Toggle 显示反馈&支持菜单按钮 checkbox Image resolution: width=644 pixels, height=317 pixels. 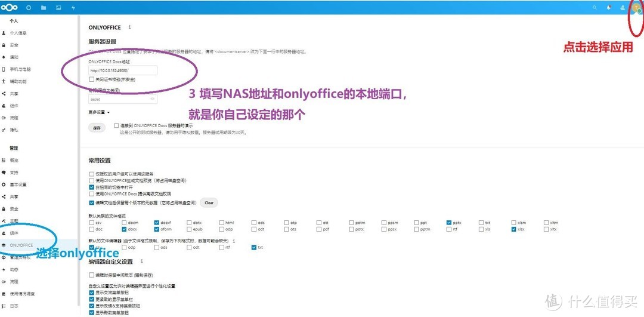tap(92, 306)
